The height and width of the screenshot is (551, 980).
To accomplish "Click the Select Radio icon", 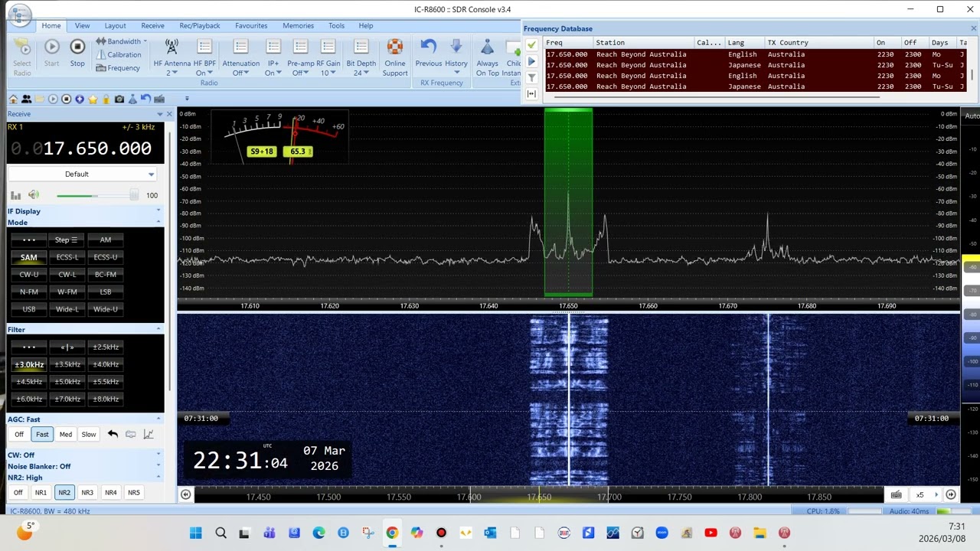I will point(22,57).
